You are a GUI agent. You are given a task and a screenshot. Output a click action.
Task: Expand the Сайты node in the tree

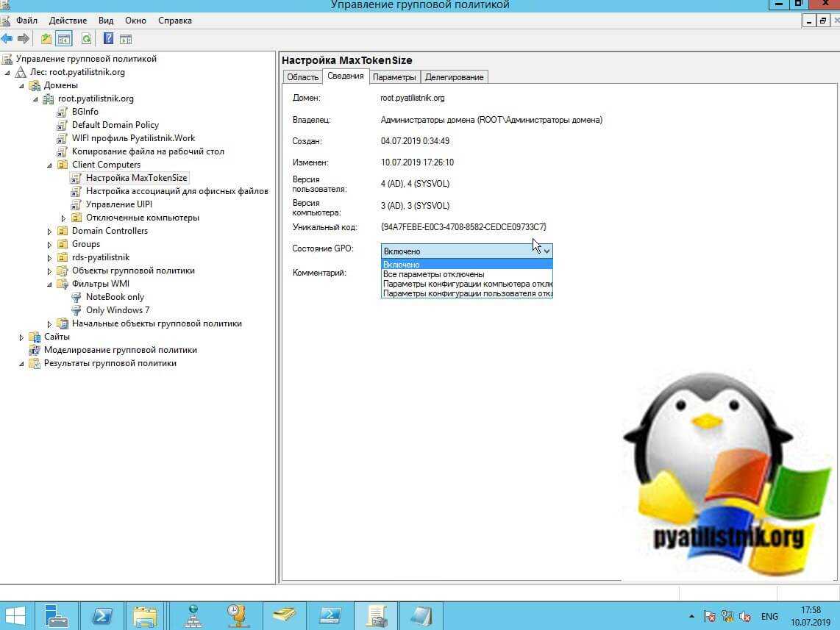pyautogui.click(x=22, y=337)
